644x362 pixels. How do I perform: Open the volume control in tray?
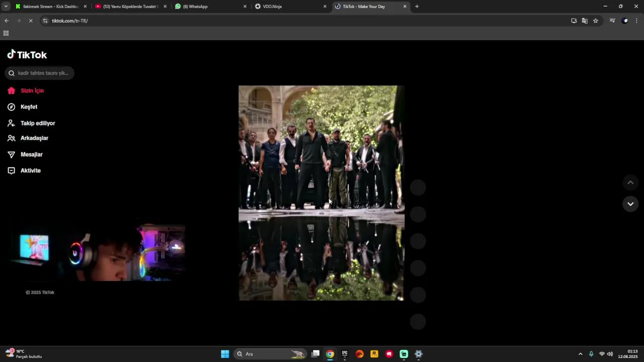610,354
